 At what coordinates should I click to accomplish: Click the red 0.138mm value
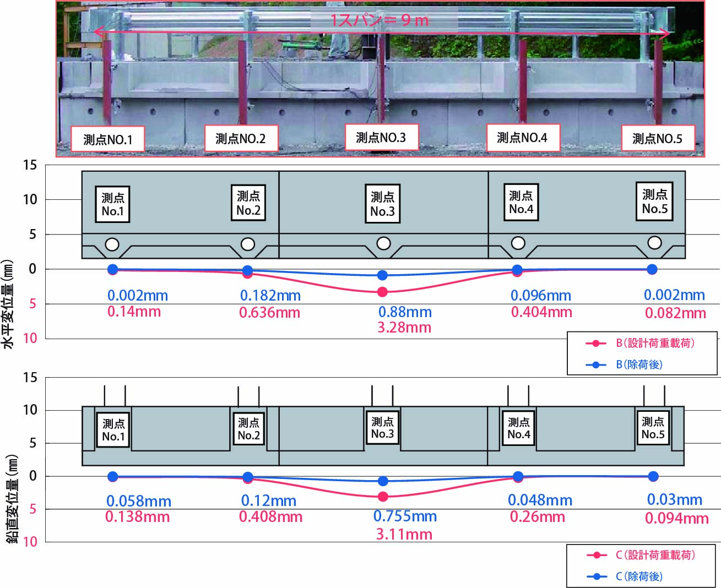pyautogui.click(x=137, y=516)
